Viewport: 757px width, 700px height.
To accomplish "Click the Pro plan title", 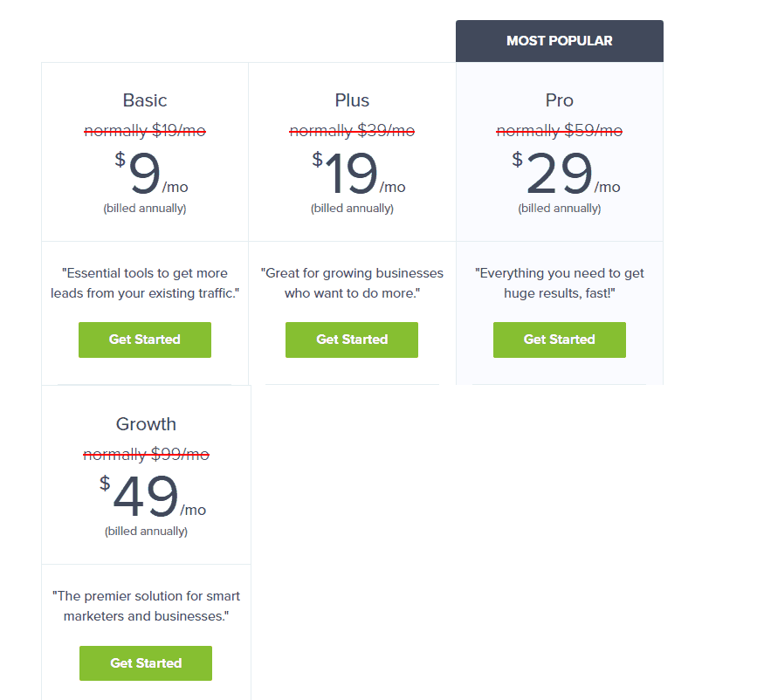I will click(560, 100).
